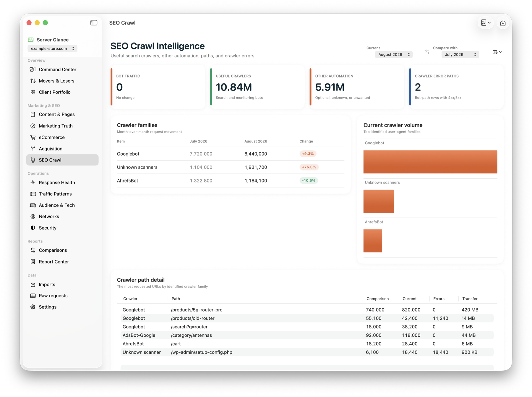This screenshot has height=397, width=532.
Task: Click the Raw requests table icon
Action: pos(33,296)
